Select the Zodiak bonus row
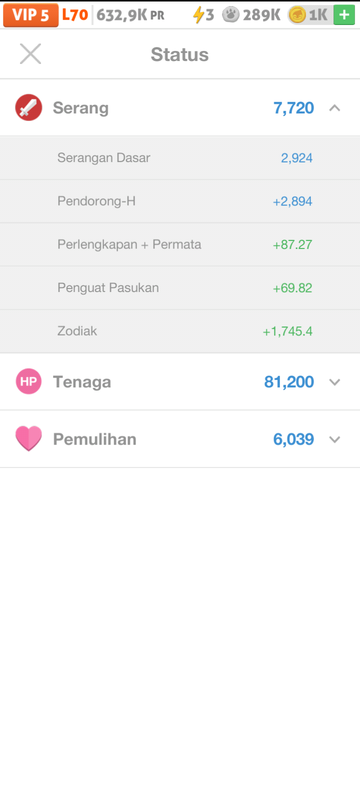 coord(180,331)
